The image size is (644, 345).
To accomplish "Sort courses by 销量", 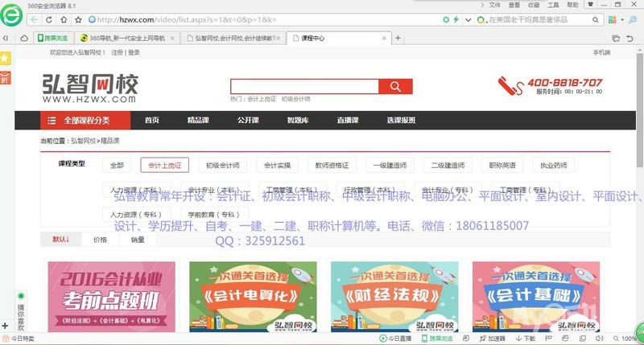I will pyautogui.click(x=138, y=240).
